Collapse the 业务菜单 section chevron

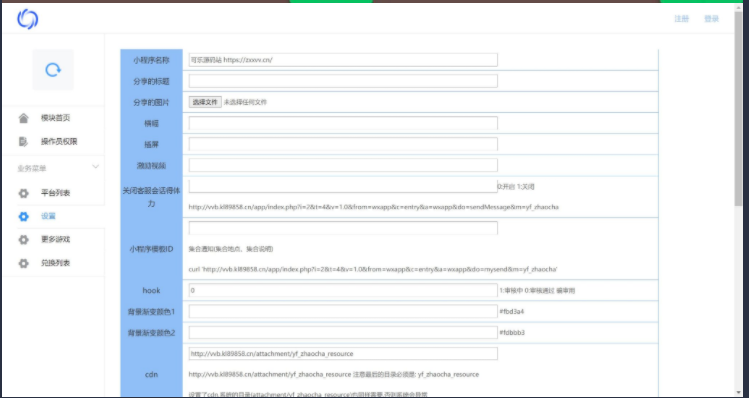point(96,167)
